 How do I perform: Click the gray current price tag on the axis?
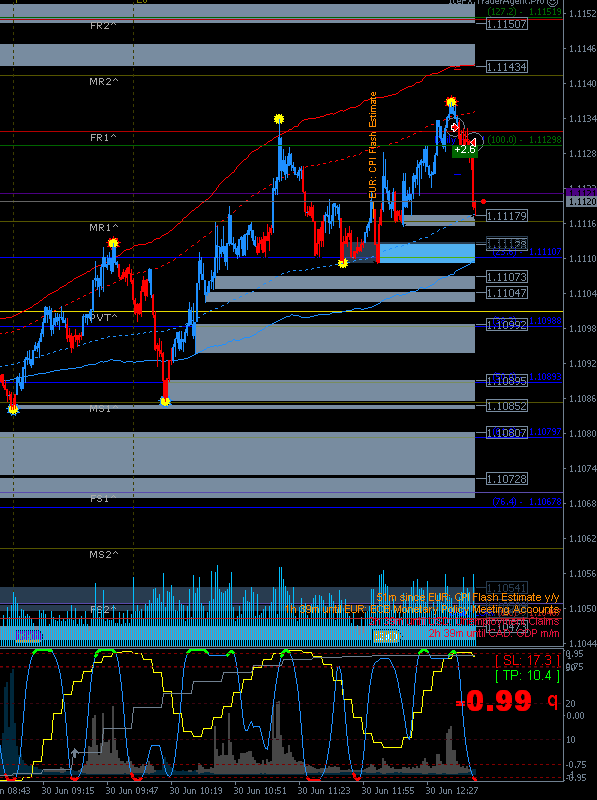[x=581, y=202]
